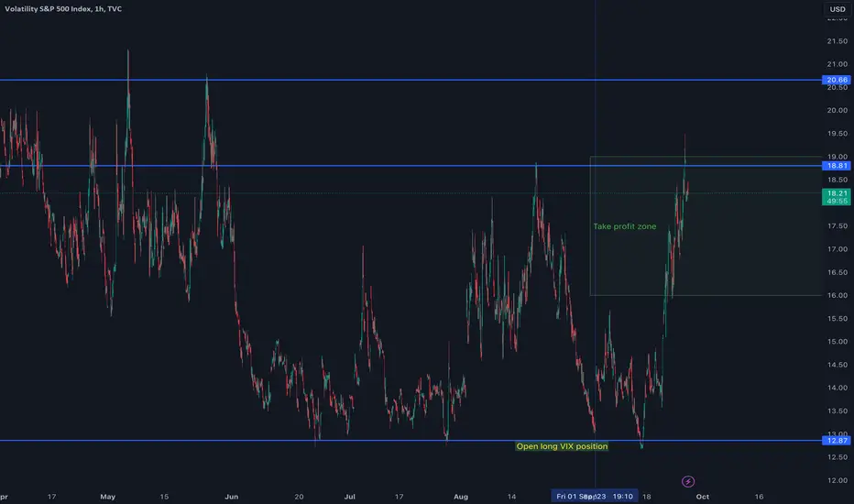
Task: Click the Volatility S&P 500 Index title
Action: [63, 9]
